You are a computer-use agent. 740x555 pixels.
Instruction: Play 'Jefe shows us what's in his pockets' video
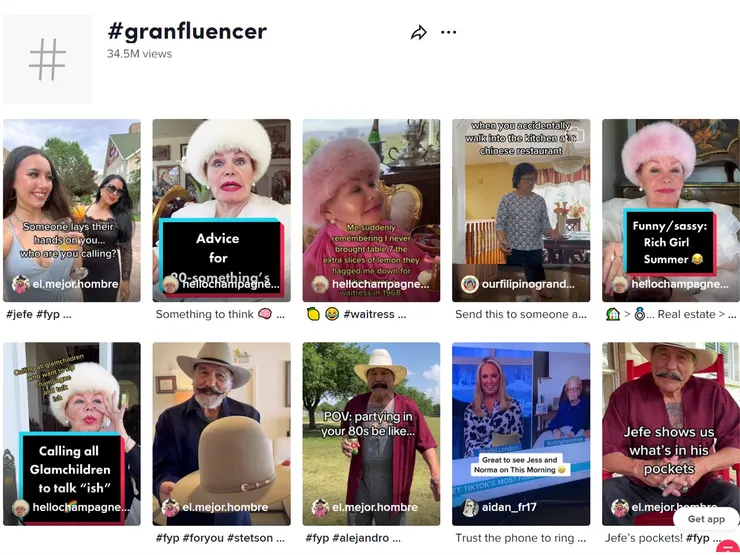click(x=671, y=434)
